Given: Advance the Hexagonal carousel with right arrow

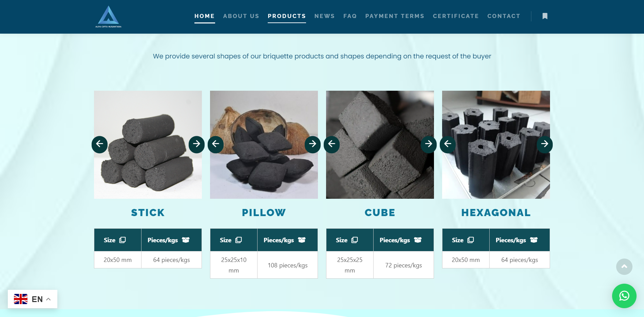Looking at the screenshot, I should (545, 144).
